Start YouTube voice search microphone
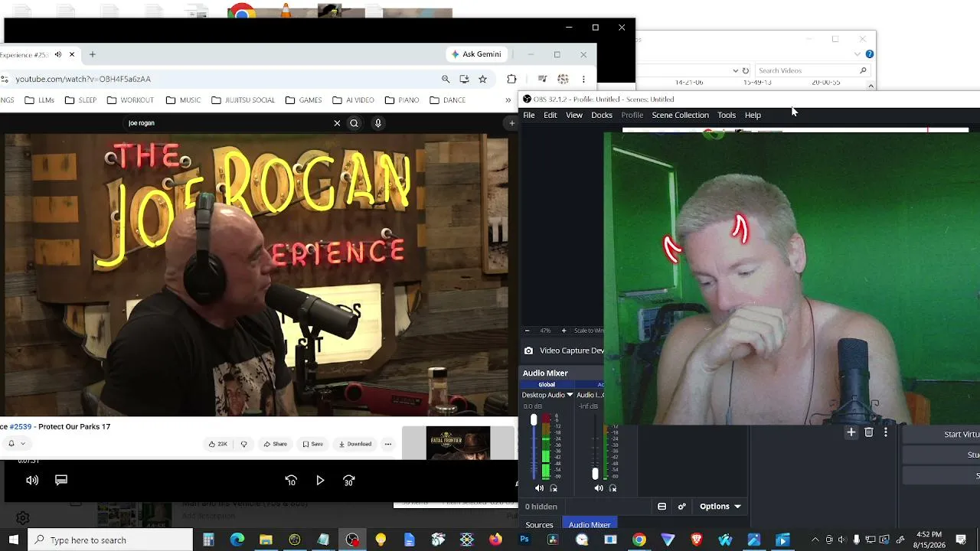980x551 pixels. 377,123
